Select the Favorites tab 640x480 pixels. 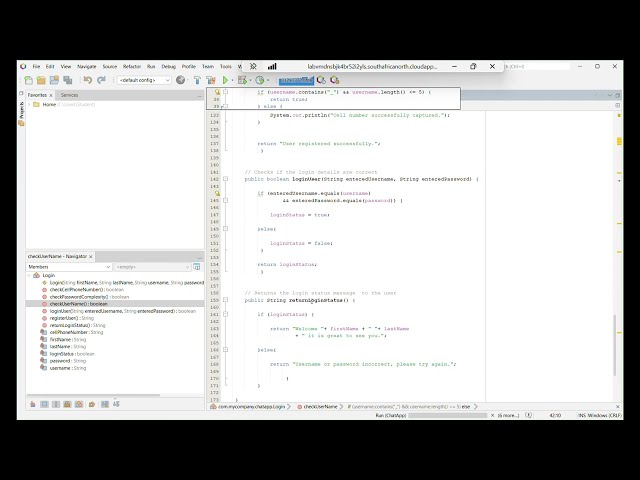tap(37, 95)
